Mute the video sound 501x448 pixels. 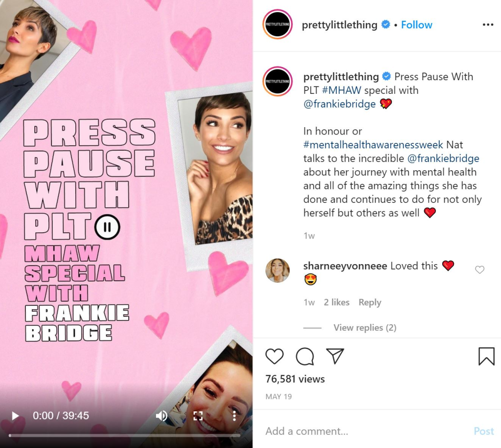(161, 415)
